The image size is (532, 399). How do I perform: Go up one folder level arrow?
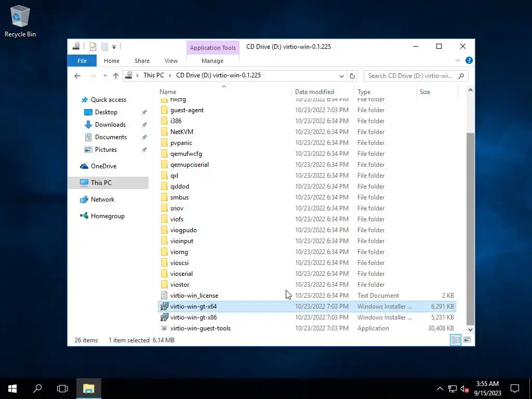[x=116, y=76]
